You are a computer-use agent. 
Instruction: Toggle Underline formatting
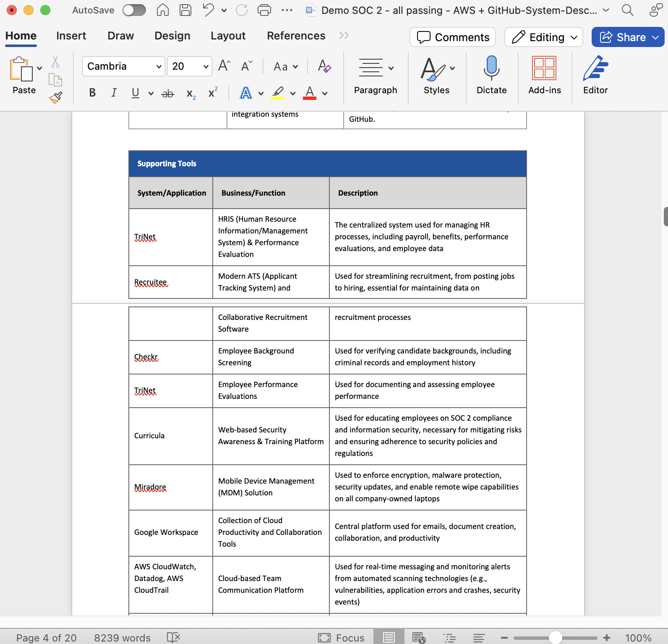tap(135, 93)
